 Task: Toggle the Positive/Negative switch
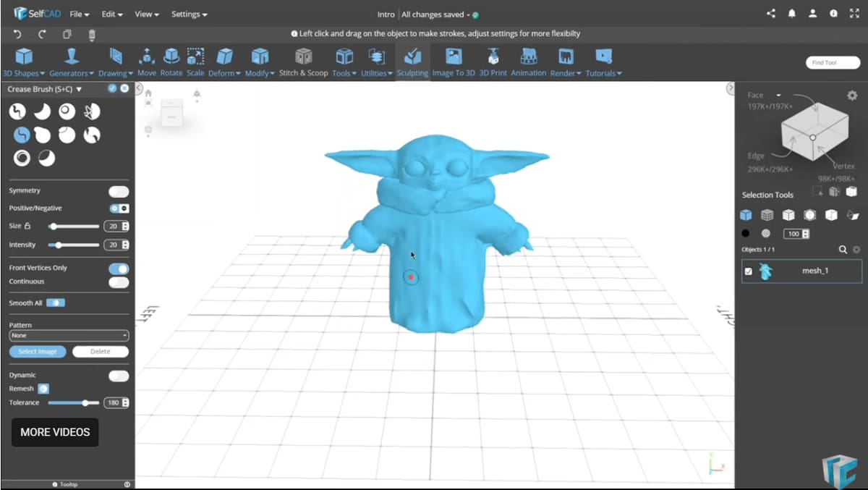click(119, 208)
